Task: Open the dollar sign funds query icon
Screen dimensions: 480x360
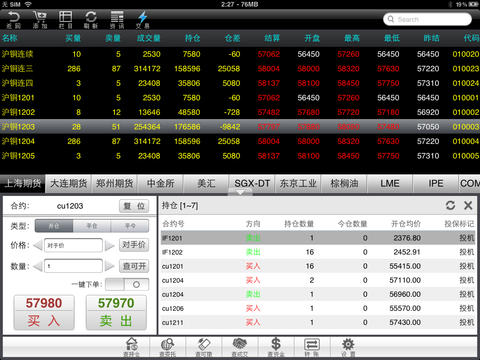Action: (276, 347)
